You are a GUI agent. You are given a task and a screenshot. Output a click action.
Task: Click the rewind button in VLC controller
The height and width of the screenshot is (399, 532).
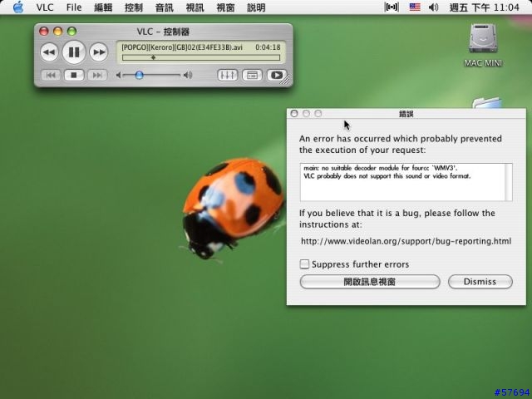pyautogui.click(x=50, y=52)
